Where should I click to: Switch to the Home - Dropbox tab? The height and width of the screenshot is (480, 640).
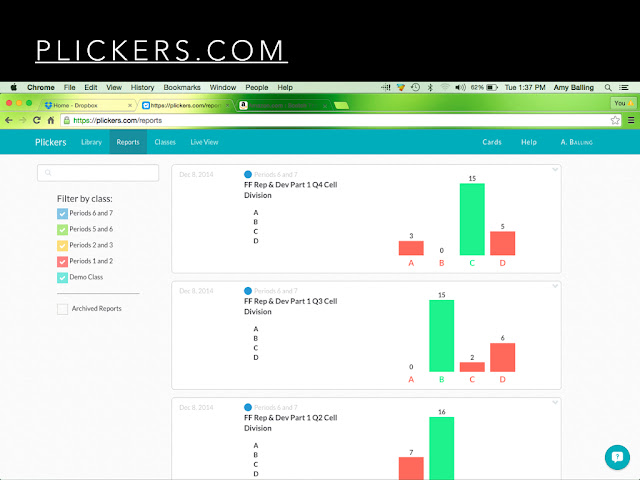pos(88,105)
